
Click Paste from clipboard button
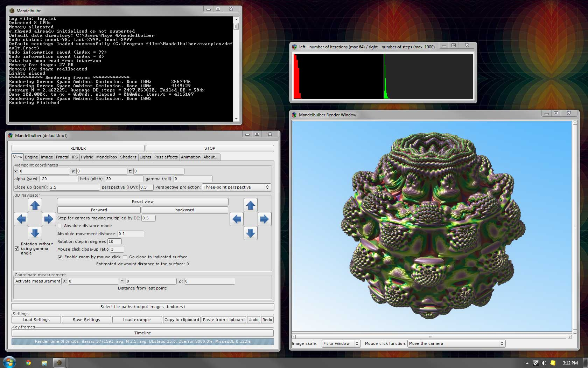click(224, 320)
